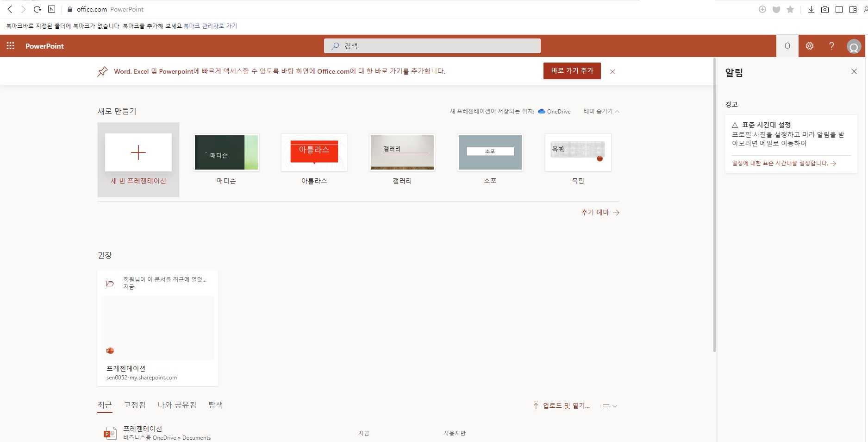Screen dimensions: 868x442
Task: Click folder icon on recommended card
Action: pyautogui.click(x=110, y=284)
